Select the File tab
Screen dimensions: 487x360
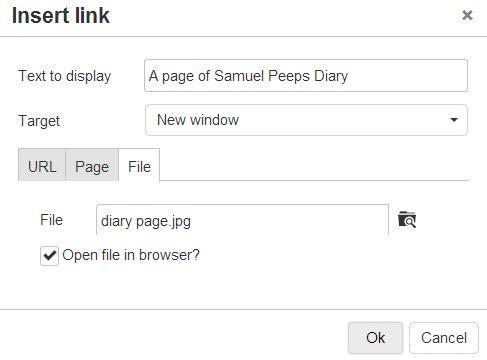tap(139, 166)
